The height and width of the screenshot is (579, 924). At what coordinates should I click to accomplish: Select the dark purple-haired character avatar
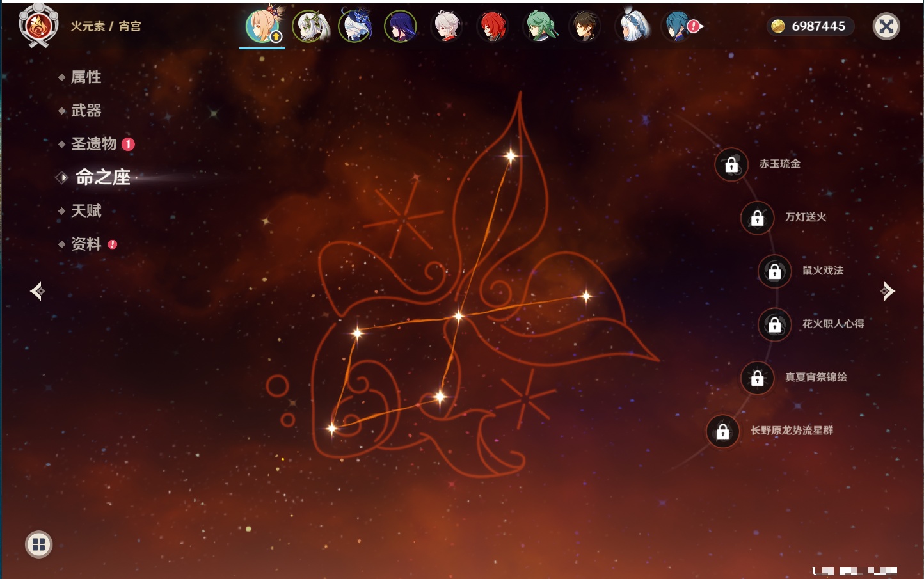(x=401, y=26)
